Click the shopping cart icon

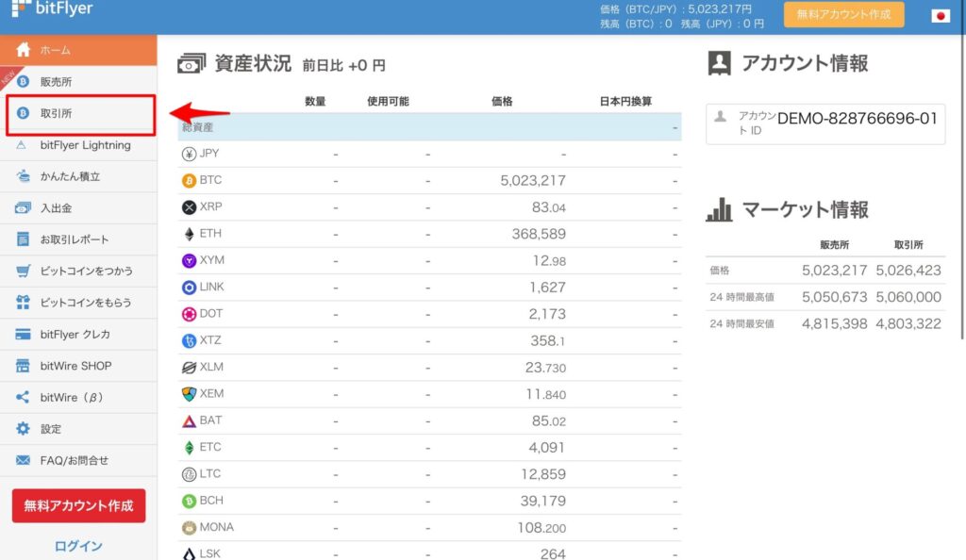(23, 271)
